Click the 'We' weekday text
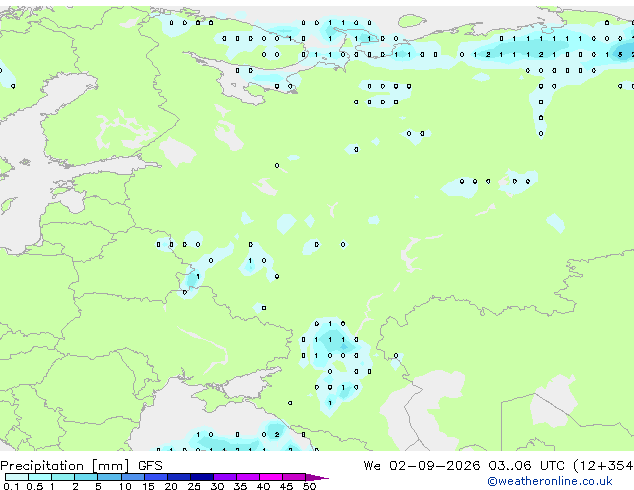 (372, 466)
